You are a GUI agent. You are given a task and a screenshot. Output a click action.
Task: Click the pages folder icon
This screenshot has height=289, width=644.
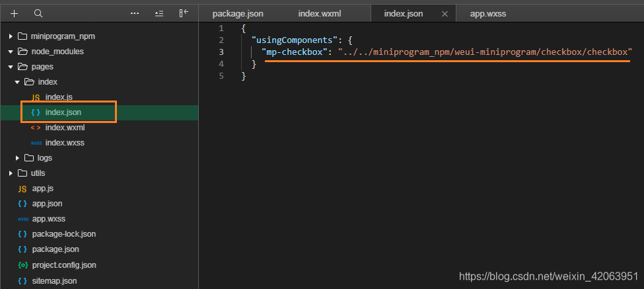coord(22,67)
